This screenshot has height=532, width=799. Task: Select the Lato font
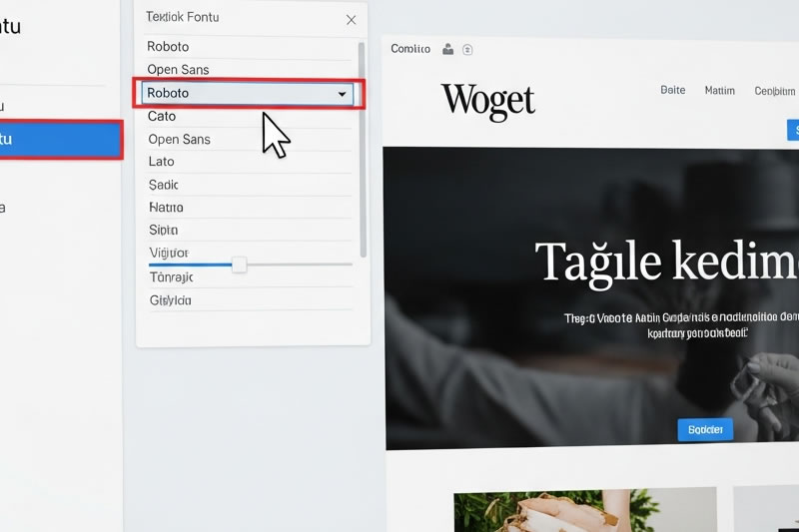click(x=161, y=162)
